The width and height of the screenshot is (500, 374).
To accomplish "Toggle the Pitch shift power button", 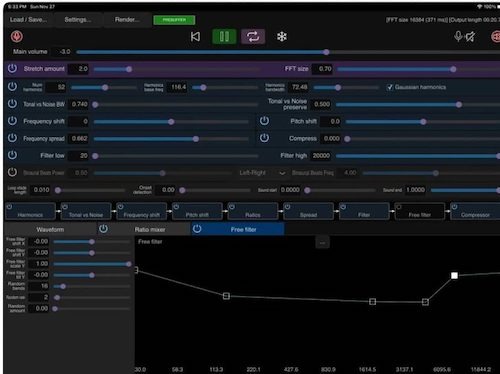I will point(264,121).
